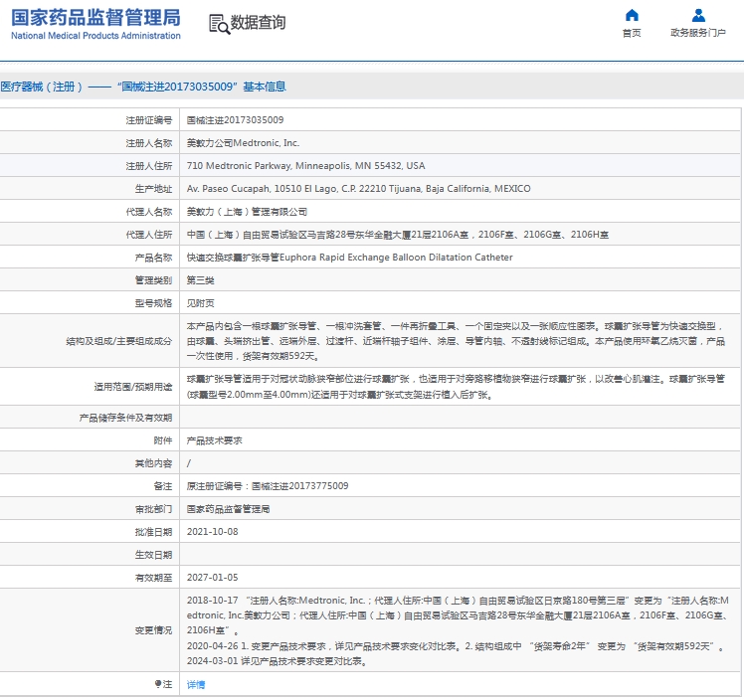Click the 管理类别 field label

click(153, 280)
